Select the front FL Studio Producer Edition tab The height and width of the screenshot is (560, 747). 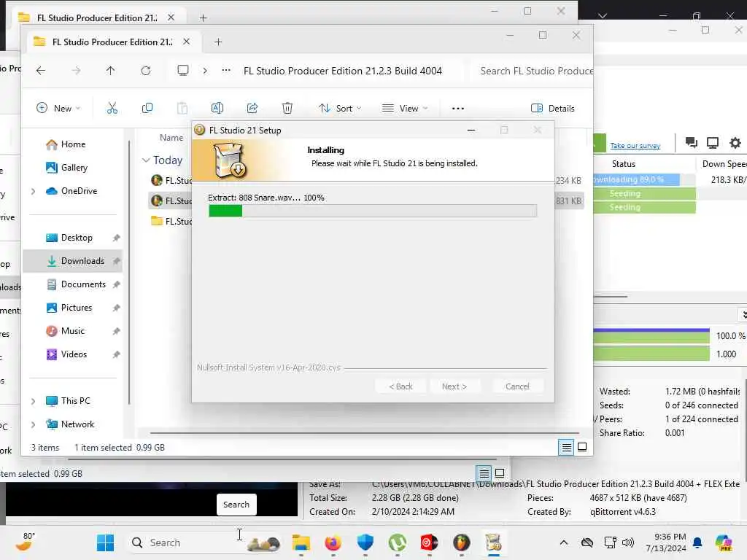coord(112,42)
